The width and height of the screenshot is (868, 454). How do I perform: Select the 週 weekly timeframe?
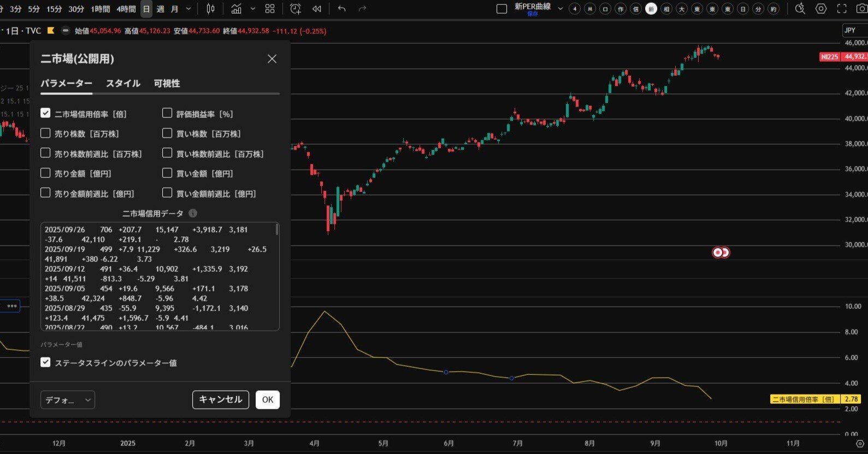(x=161, y=9)
